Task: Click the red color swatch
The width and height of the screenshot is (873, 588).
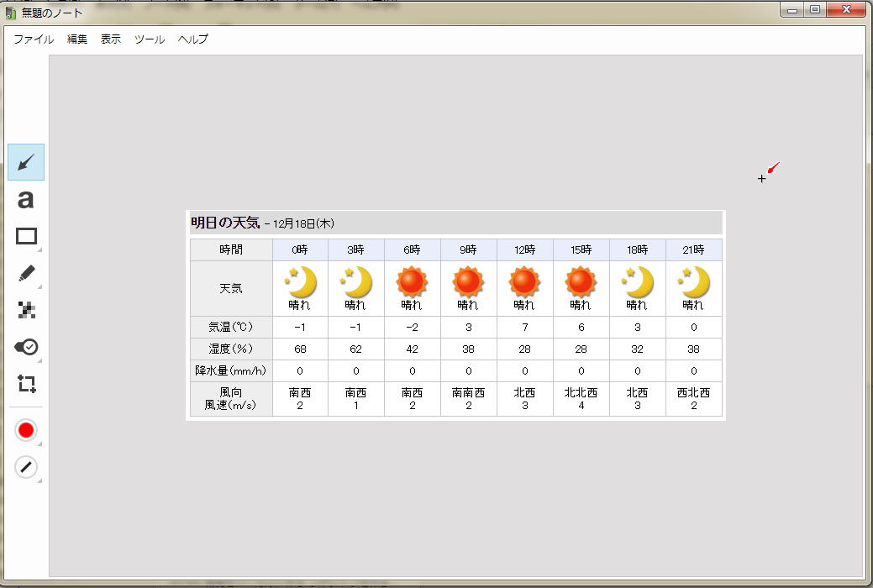Action: (x=25, y=429)
